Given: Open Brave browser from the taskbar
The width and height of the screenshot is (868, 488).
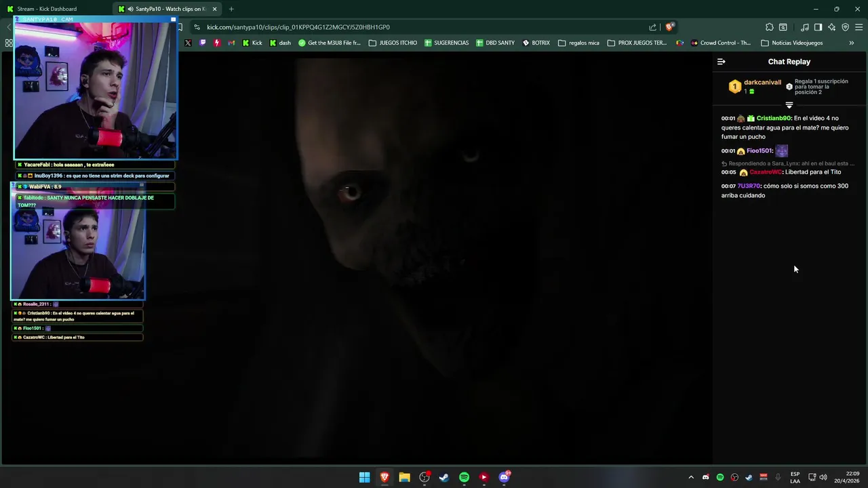Looking at the screenshot, I should tap(384, 477).
